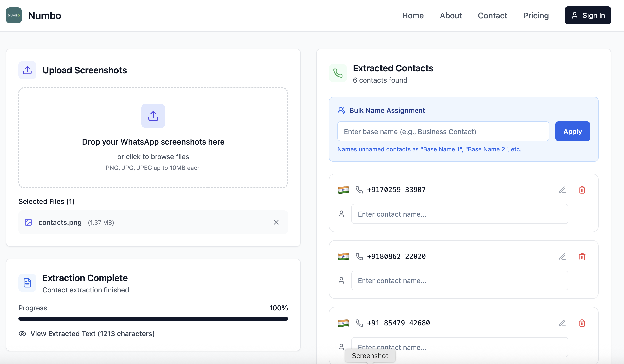624x364 pixels.
Task: Delete the +9170259 33907 contact
Action: tap(582, 190)
